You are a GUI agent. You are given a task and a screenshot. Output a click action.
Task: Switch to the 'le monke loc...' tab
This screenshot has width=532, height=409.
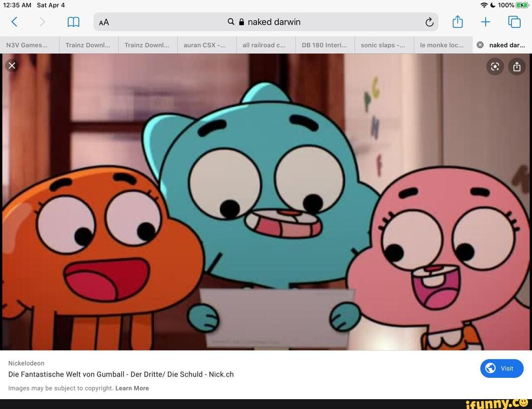point(443,45)
